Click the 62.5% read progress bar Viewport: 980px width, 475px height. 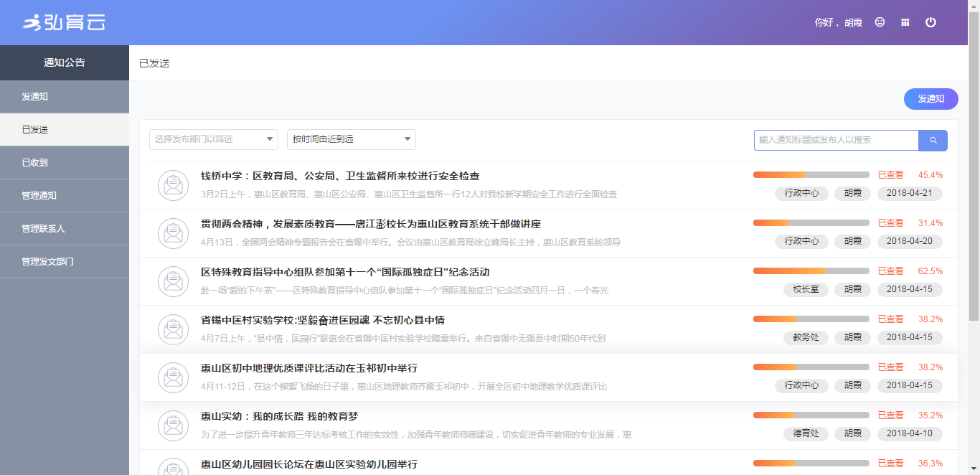[811, 271]
